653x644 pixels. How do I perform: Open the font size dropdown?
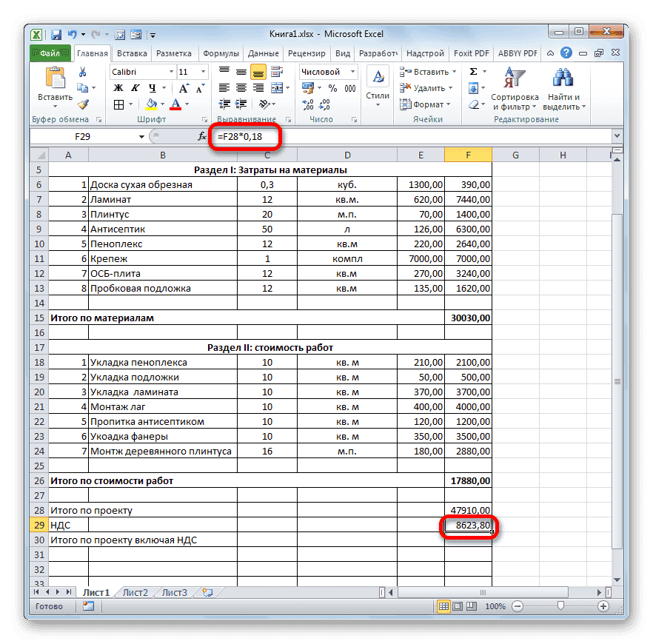pos(203,72)
